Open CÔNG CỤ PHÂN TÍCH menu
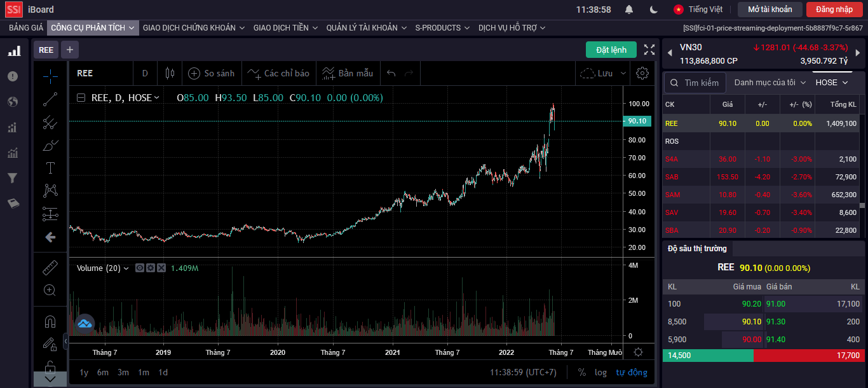This screenshot has height=388, width=868. [93, 28]
